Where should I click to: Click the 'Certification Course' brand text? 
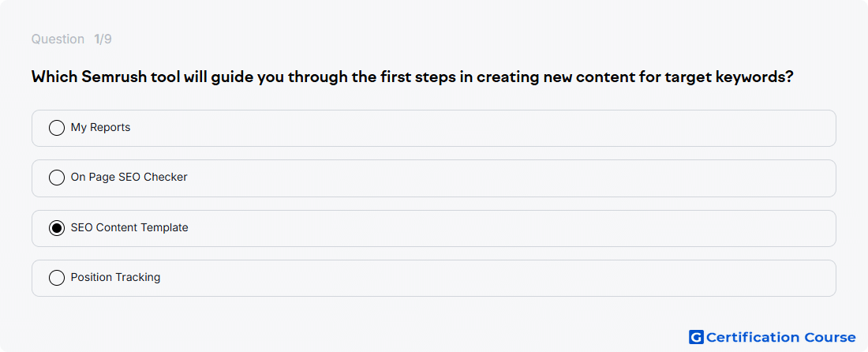coord(781,337)
